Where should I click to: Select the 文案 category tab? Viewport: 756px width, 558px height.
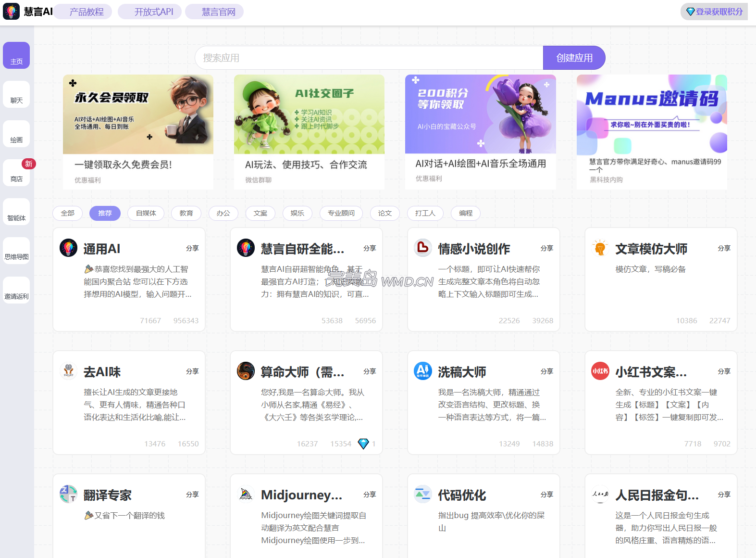pyautogui.click(x=260, y=213)
